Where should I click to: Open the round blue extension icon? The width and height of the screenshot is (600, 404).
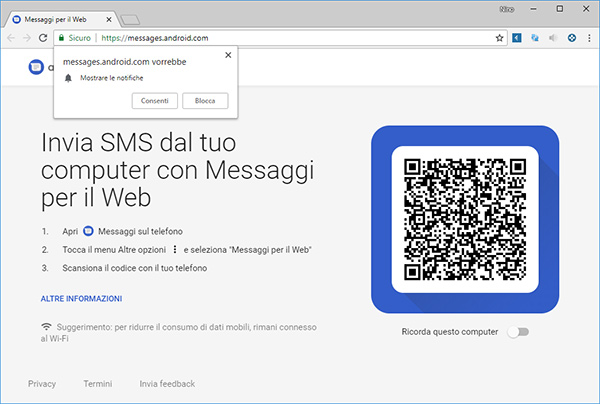572,38
